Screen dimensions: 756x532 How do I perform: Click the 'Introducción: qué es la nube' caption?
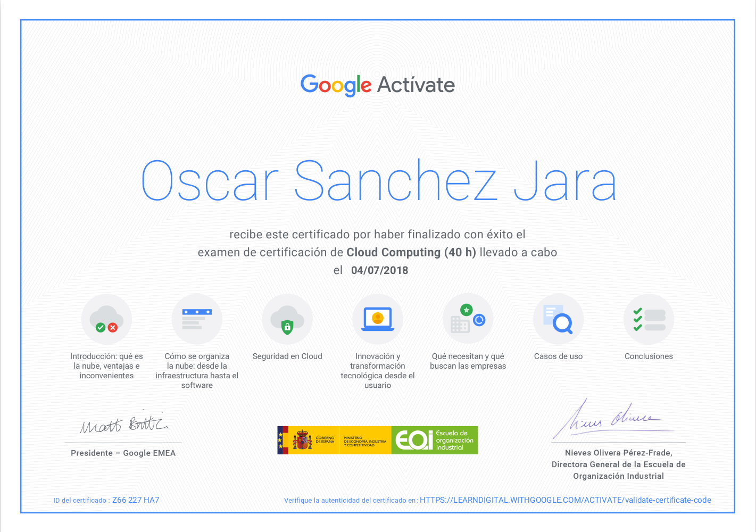pos(106,366)
